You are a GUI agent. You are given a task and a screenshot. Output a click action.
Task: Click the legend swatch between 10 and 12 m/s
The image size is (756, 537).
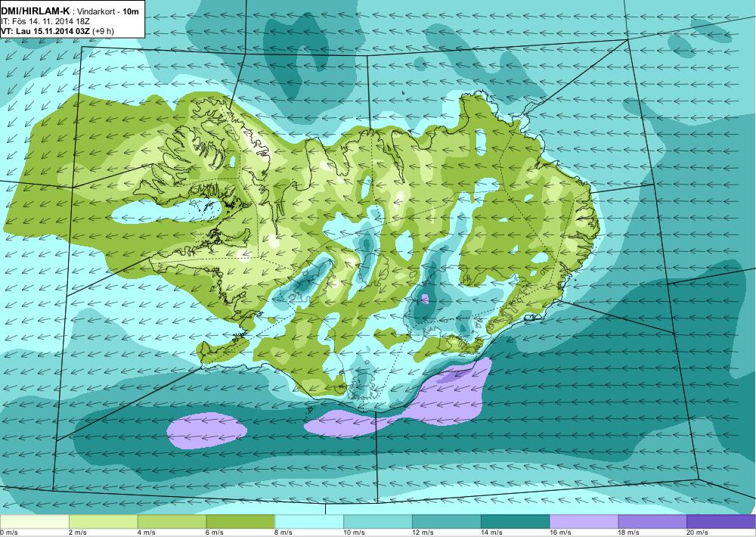tap(378, 522)
